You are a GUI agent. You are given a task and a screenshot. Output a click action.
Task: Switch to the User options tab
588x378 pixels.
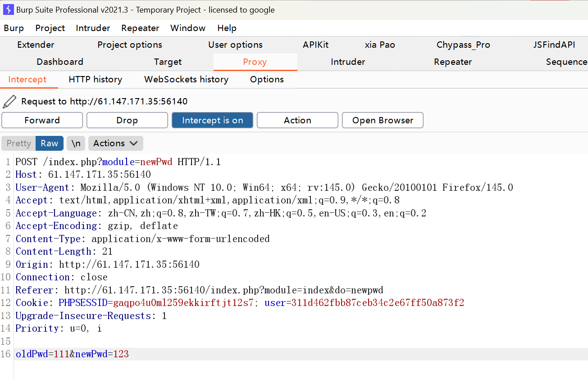point(235,45)
